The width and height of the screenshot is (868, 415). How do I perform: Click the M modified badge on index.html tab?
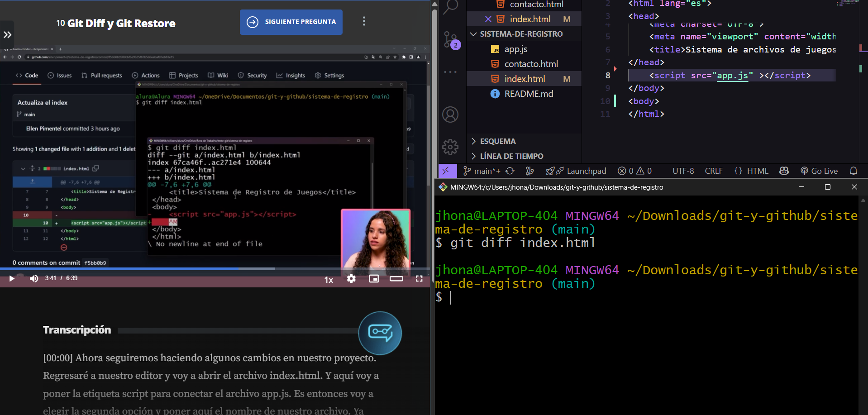(x=567, y=19)
